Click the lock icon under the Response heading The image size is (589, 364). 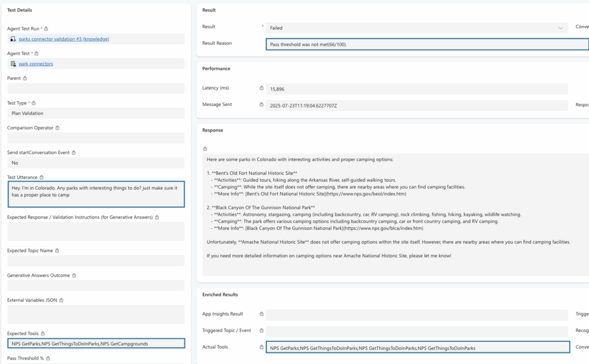point(205,148)
